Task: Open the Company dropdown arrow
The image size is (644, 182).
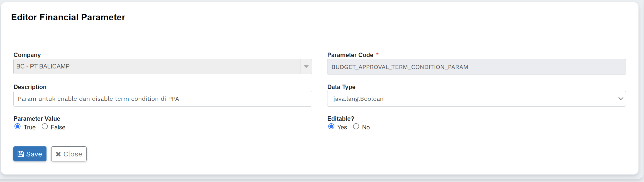Action: 306,67
